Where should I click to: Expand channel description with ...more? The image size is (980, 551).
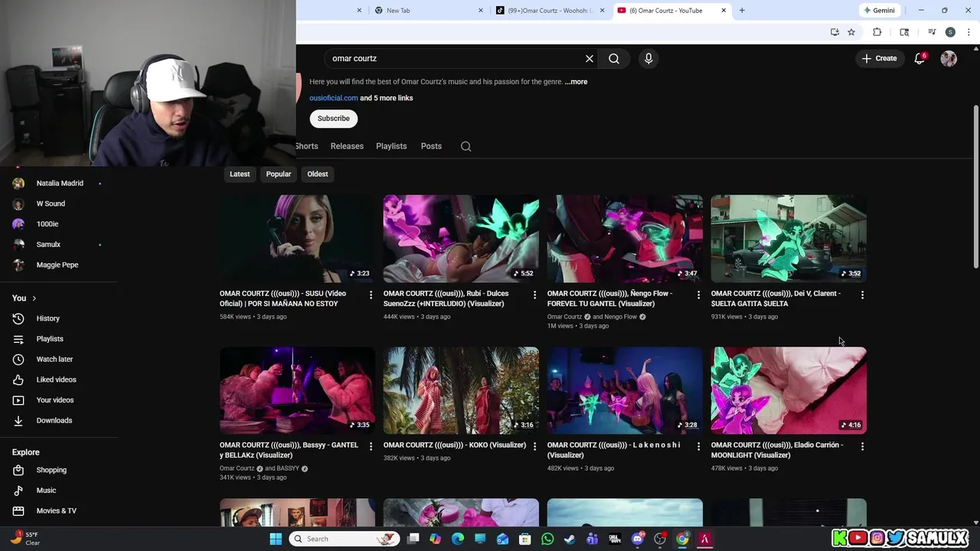click(x=576, y=82)
